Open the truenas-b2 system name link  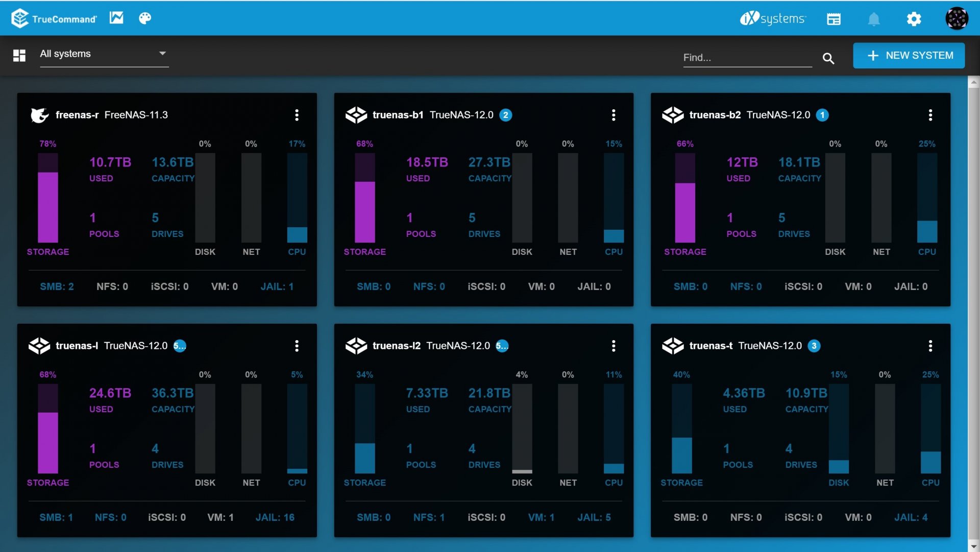click(715, 115)
